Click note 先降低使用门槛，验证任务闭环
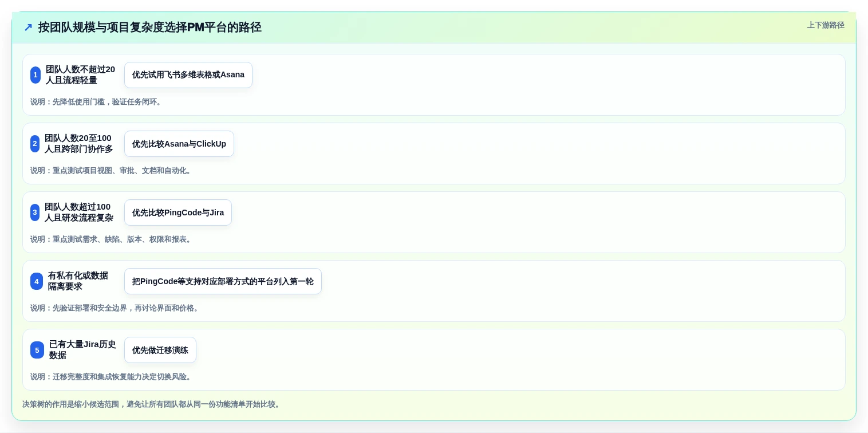Screen dimensions: 868x433 click(x=97, y=102)
